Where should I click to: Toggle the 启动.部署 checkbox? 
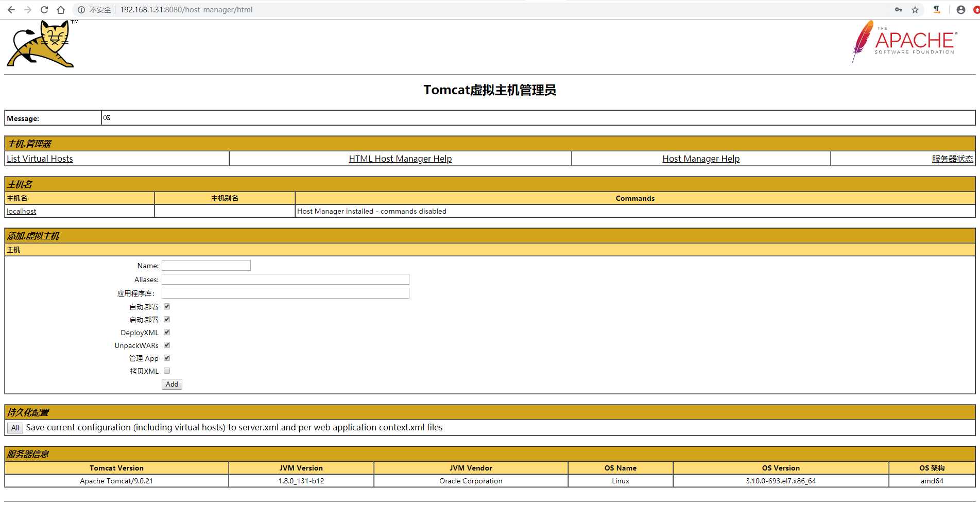click(x=167, y=319)
